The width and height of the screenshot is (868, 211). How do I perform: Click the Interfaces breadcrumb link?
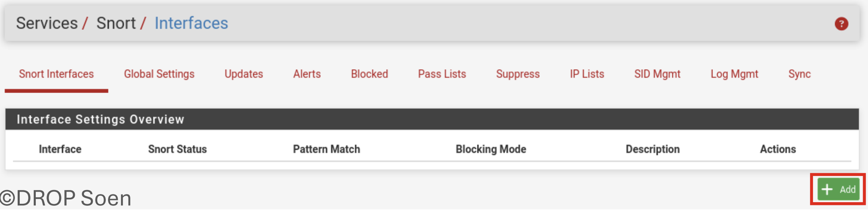(191, 23)
